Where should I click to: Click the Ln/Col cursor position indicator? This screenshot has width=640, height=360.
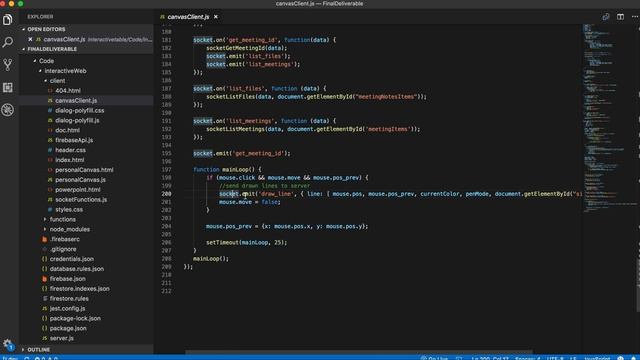point(490,358)
